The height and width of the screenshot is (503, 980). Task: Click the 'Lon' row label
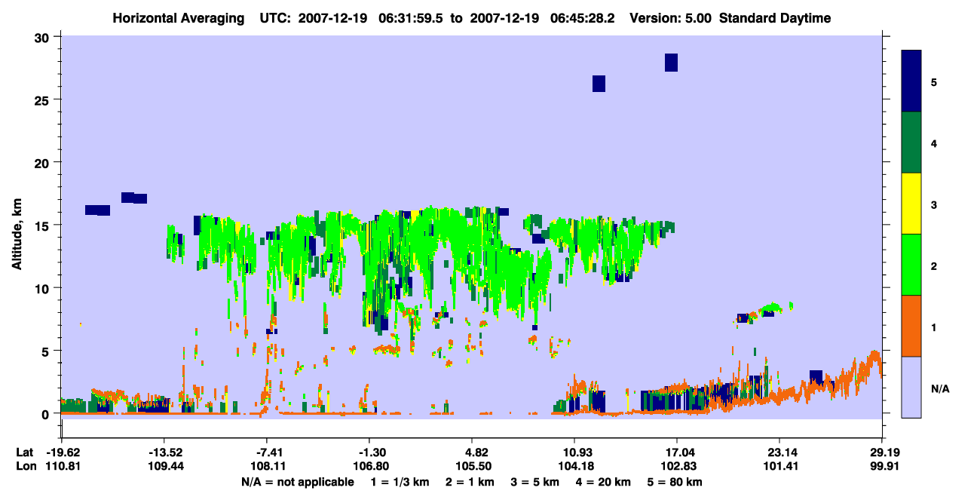click(x=25, y=467)
